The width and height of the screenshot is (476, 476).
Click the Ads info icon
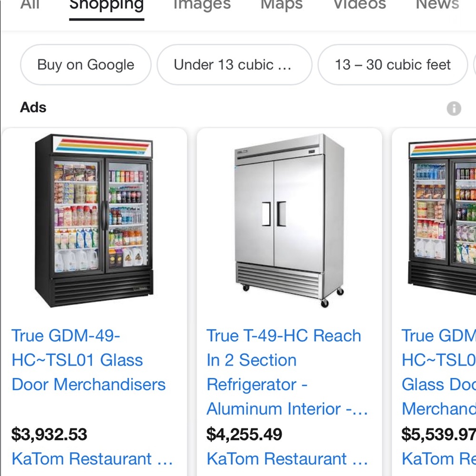coord(454,109)
